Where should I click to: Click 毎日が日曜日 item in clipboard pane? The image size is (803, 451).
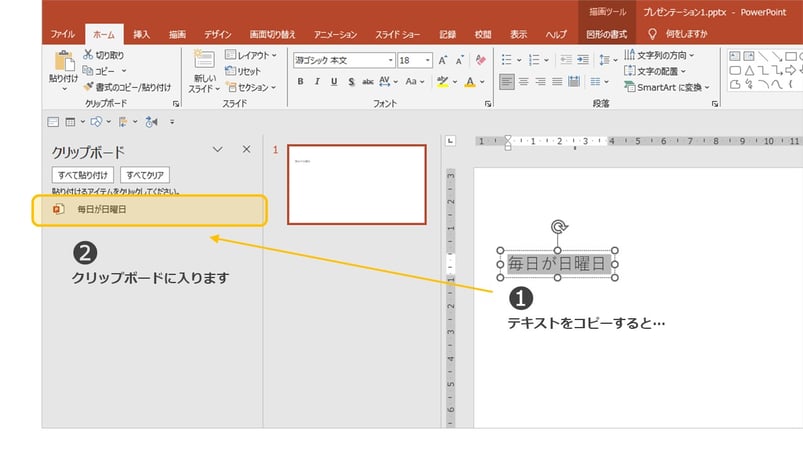point(150,210)
